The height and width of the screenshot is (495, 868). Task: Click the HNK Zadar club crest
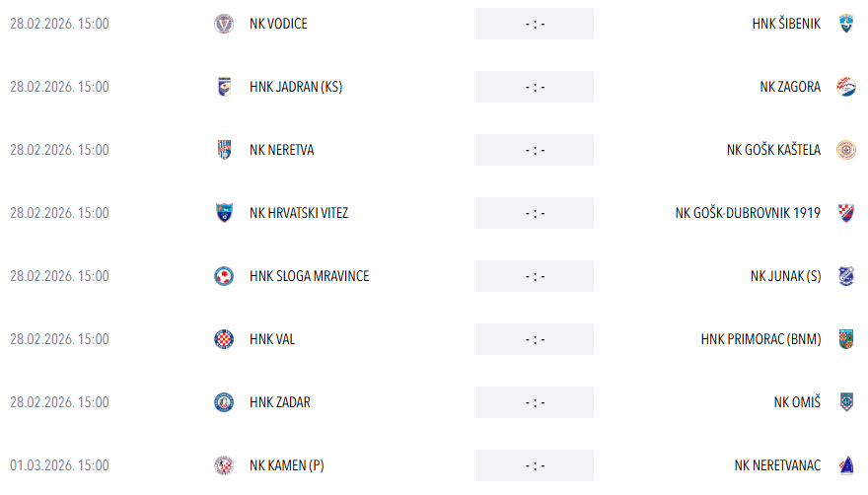[224, 402]
